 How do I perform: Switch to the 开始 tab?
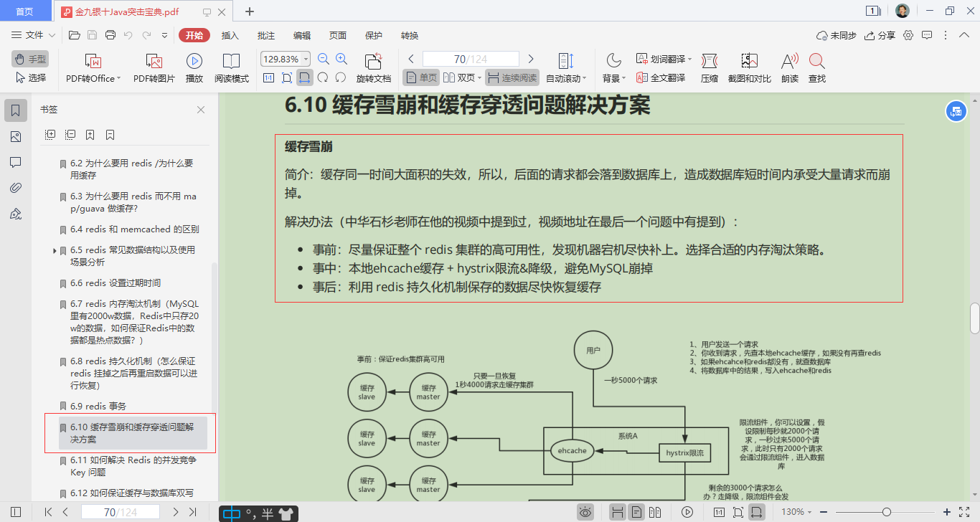(x=194, y=35)
